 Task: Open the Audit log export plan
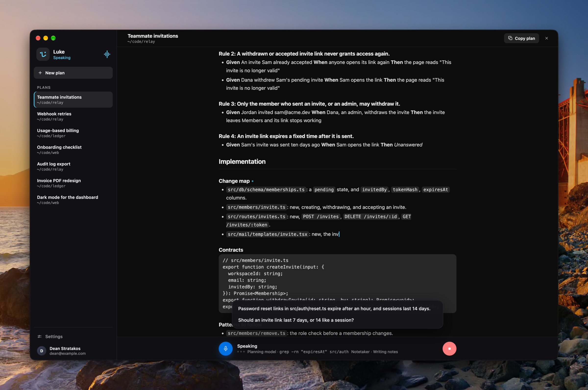[73, 166]
